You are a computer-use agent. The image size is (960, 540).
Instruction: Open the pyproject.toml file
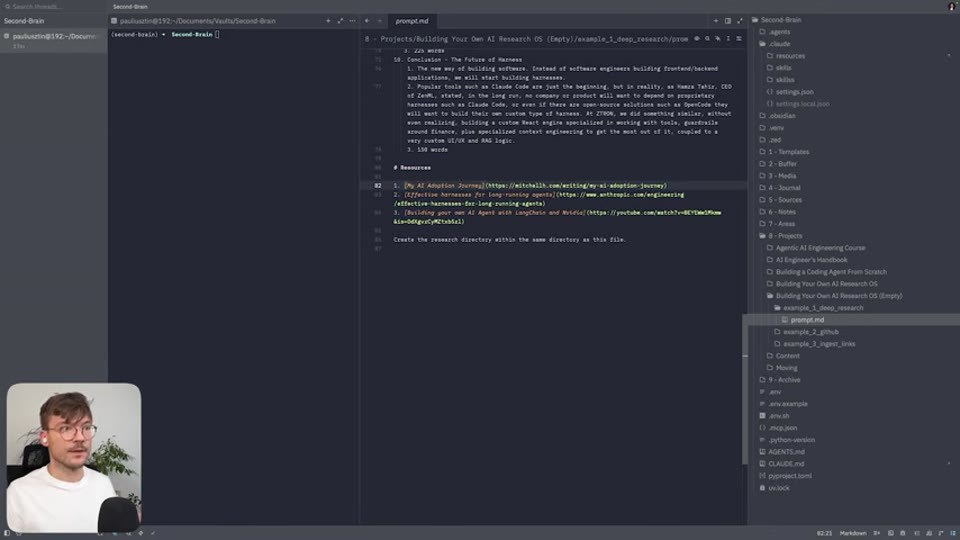pos(790,476)
